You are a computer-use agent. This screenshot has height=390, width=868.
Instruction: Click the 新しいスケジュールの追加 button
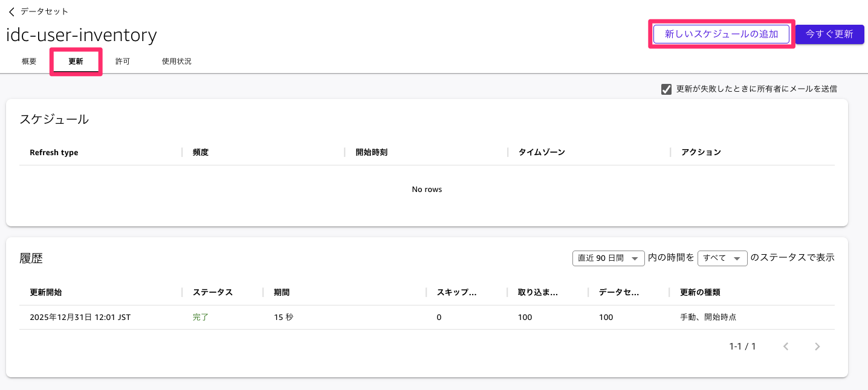tap(721, 34)
